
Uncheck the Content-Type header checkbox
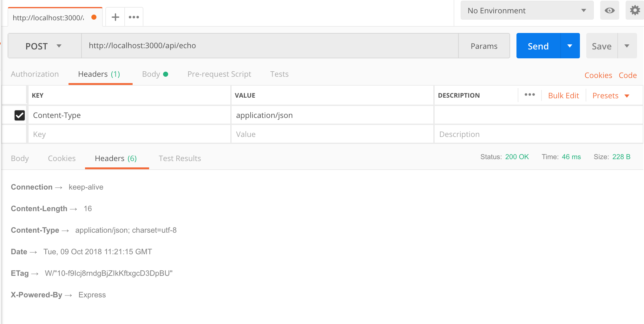tap(20, 115)
